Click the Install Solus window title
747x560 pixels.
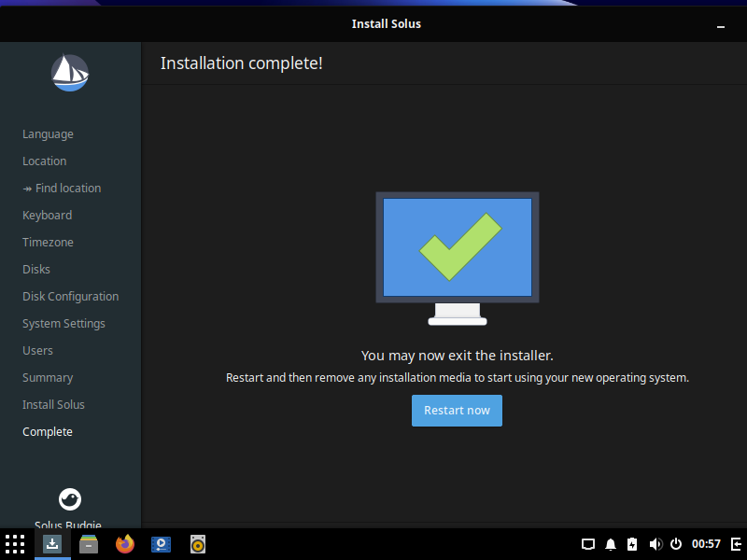[x=387, y=24]
